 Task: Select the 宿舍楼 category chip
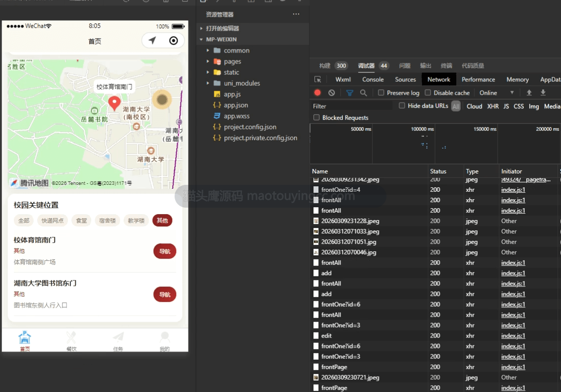click(x=107, y=221)
